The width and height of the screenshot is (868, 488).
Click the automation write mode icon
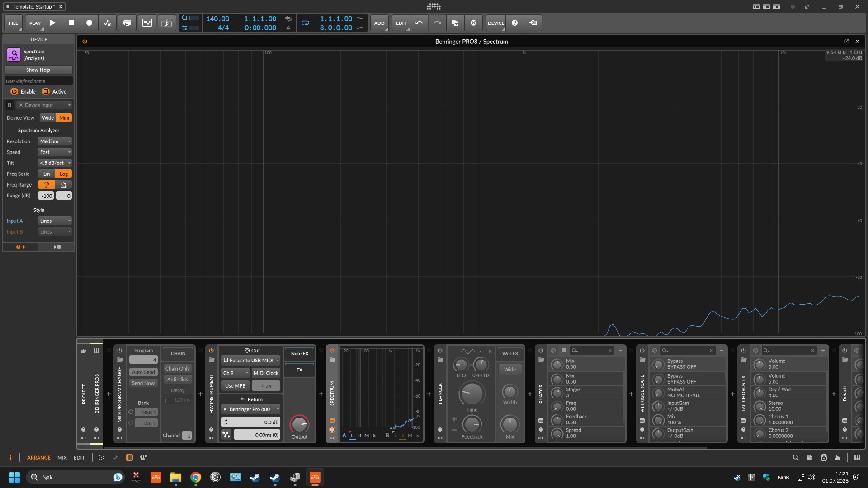click(108, 23)
